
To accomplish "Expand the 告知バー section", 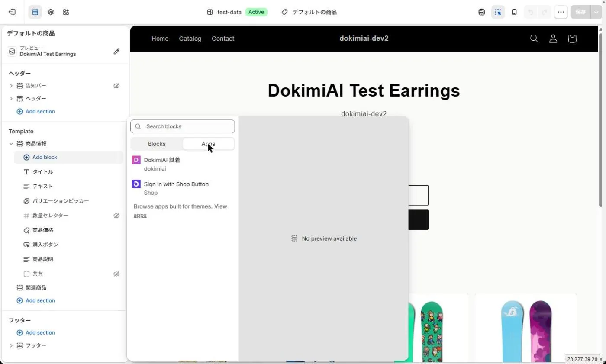I will [x=11, y=86].
